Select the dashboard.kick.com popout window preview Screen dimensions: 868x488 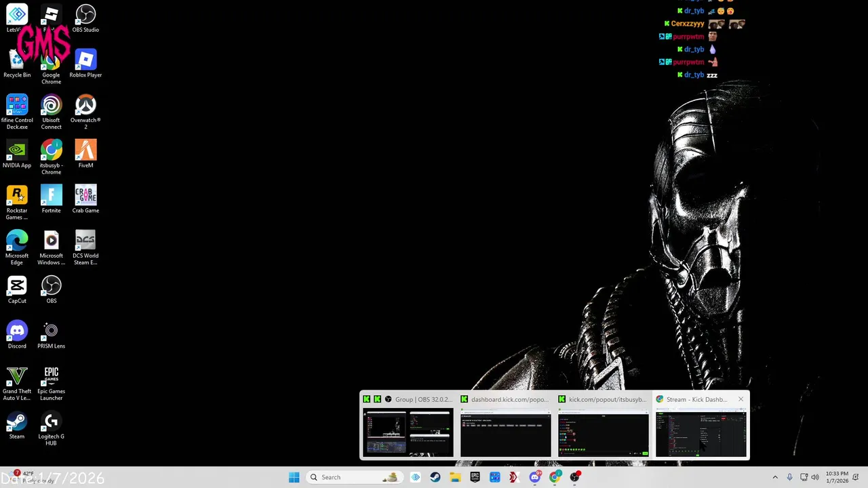(x=505, y=425)
